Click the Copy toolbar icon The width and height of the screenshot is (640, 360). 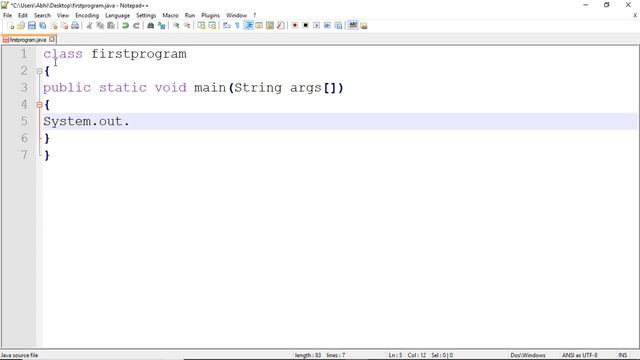point(100,26)
